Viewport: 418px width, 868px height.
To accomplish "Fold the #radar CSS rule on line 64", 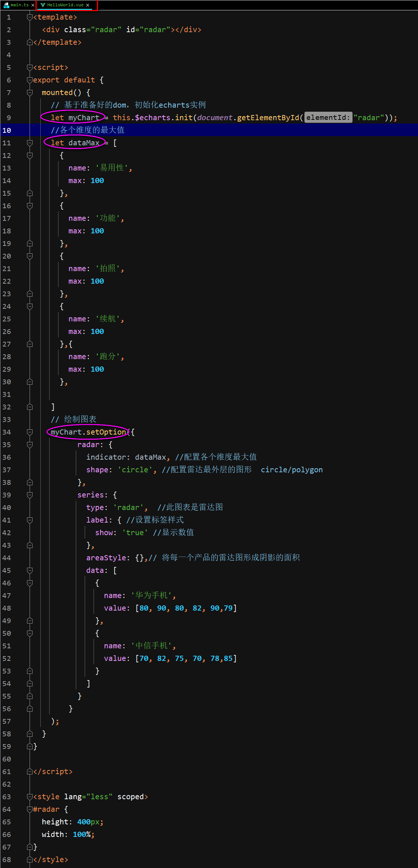I will (30, 810).
